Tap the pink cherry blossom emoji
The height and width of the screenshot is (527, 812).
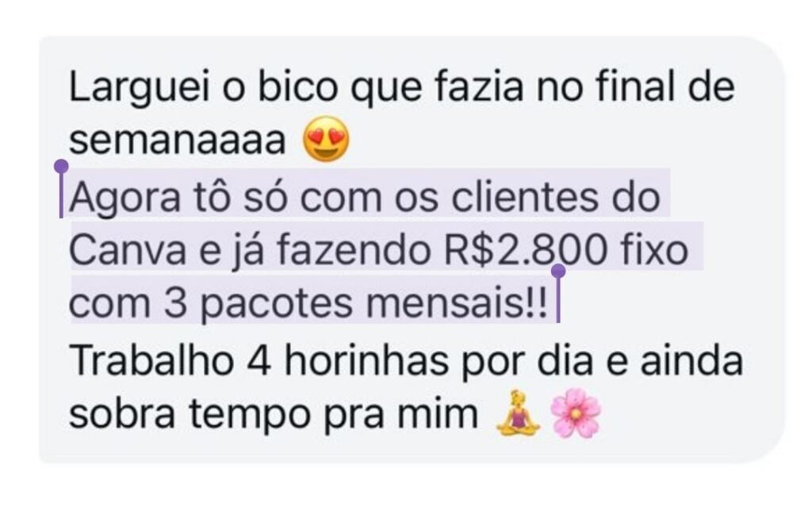click(576, 414)
